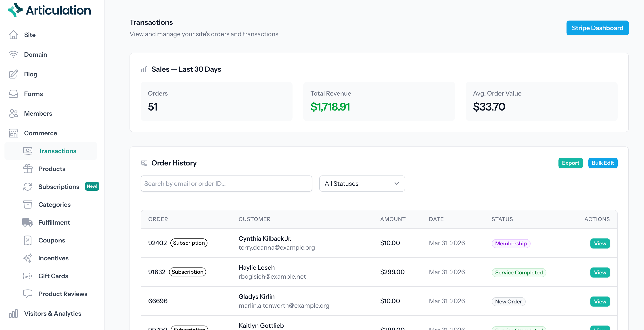Click the order search field
The width and height of the screenshot is (644, 330).
pyautogui.click(x=226, y=184)
